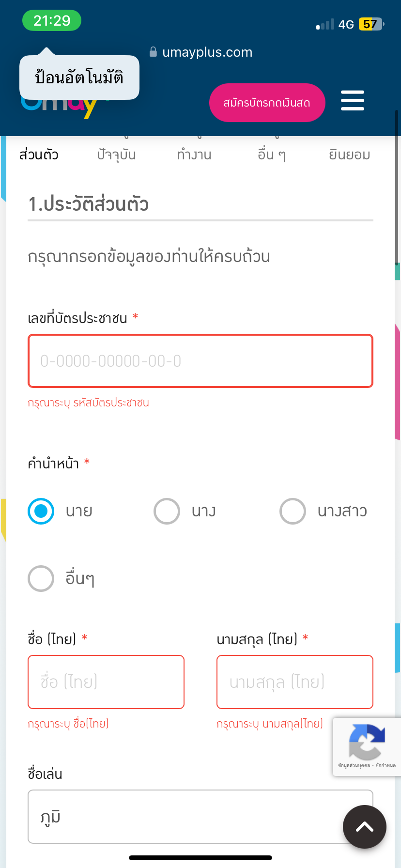Screen dimensions: 401x868
Task: Tap the lock icon beside umayplus.com
Action: [x=153, y=52]
